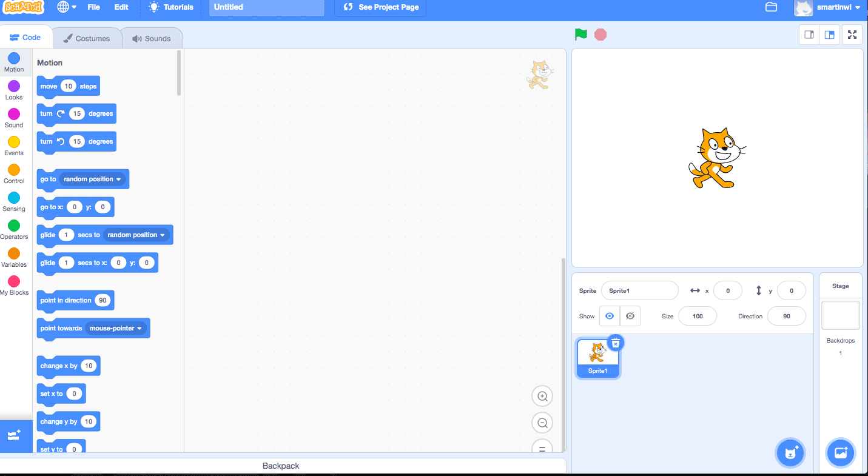The image size is (868, 476).
Task: Click the move 10 steps block
Action: (x=68, y=86)
